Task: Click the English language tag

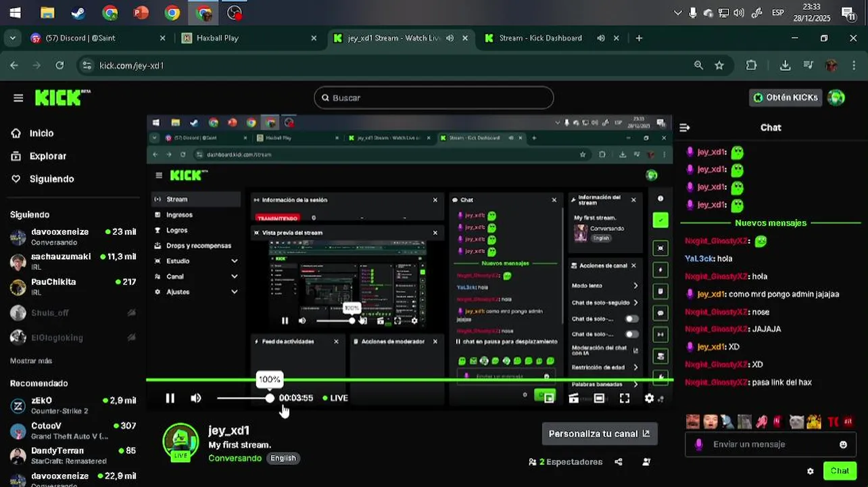Action: pos(283,459)
